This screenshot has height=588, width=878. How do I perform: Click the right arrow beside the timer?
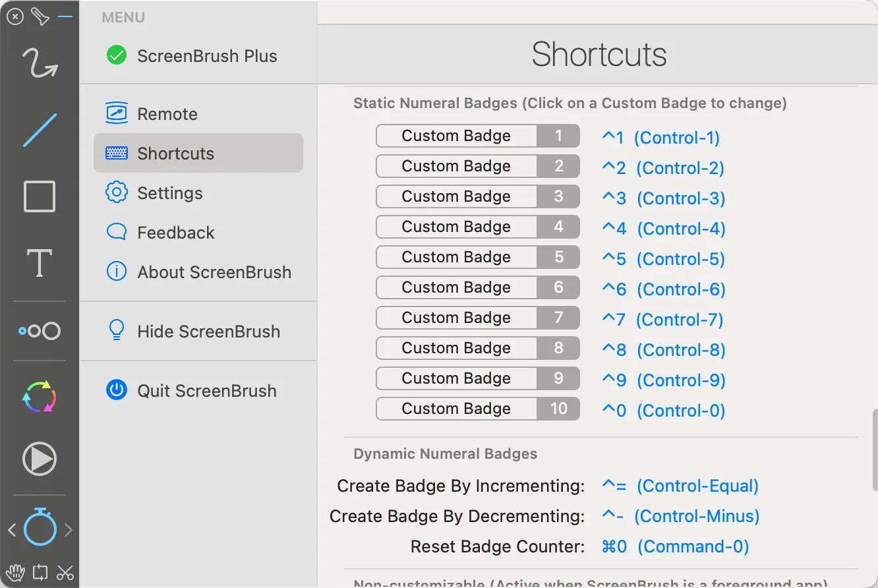click(x=69, y=529)
